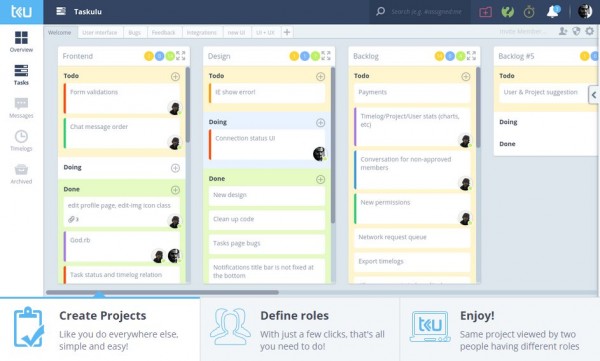Viewport: 600px width, 361px height.
Task: Expand the Design board fullscreen
Action: [x=326, y=56]
